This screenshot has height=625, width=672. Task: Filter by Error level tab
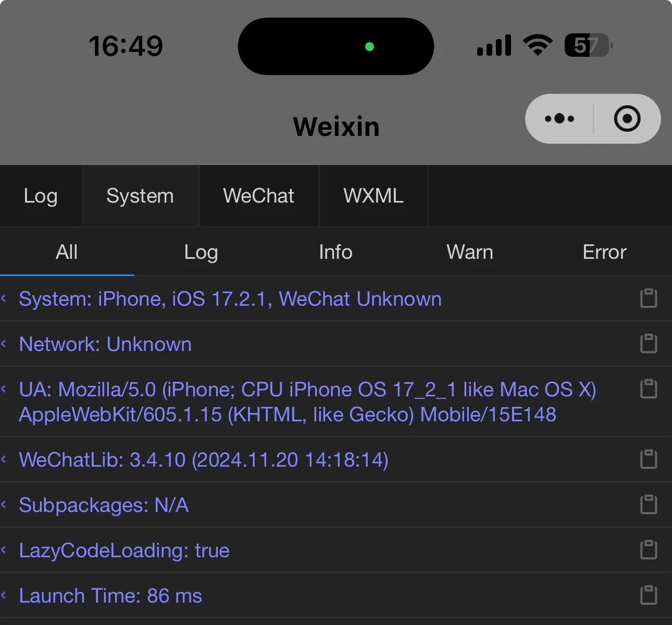(x=604, y=252)
